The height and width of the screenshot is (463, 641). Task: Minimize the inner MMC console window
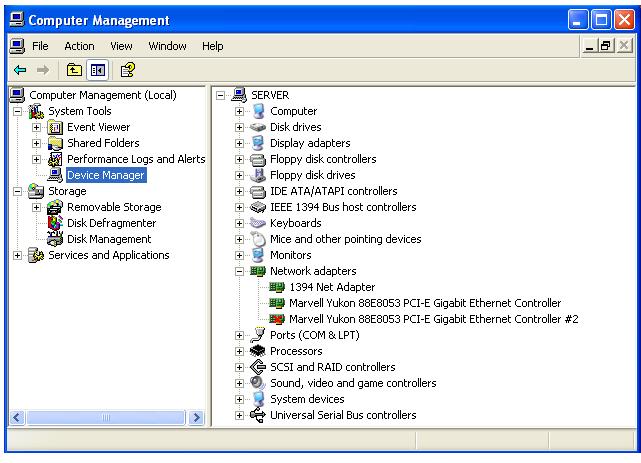(x=589, y=46)
